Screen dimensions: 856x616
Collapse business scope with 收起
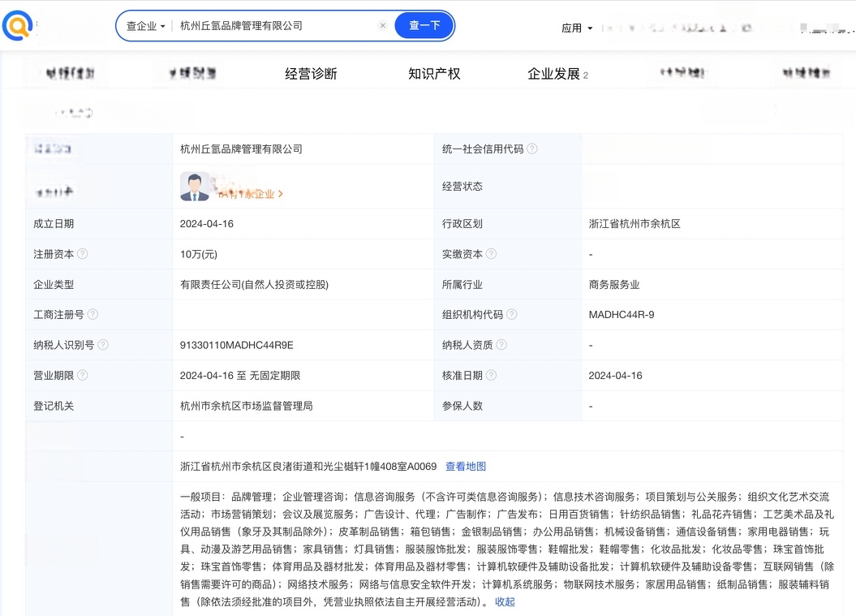pyautogui.click(x=505, y=602)
